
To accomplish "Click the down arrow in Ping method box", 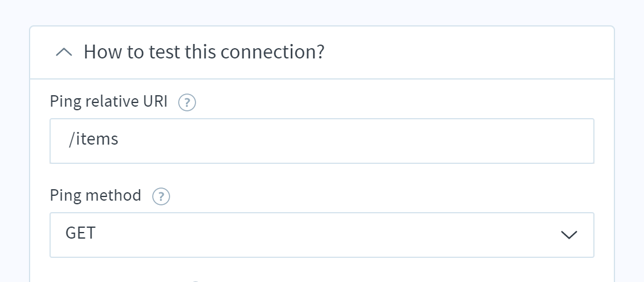I will pyautogui.click(x=569, y=235).
